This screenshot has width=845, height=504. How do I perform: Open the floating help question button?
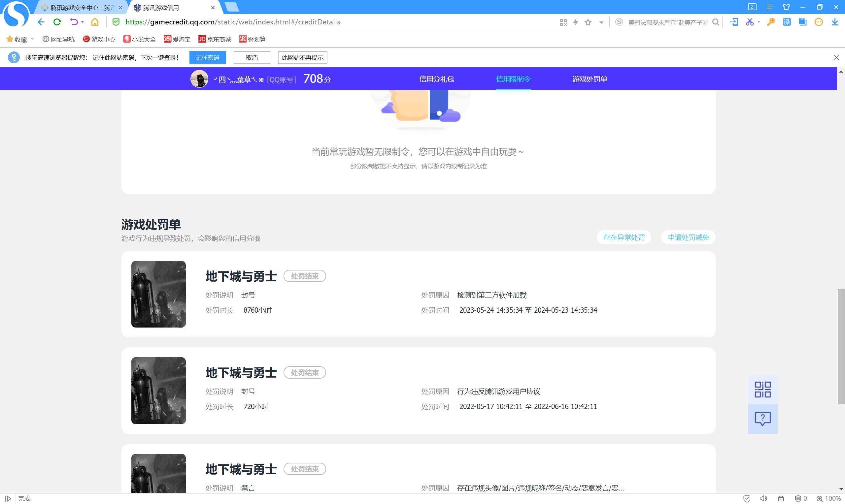762,419
